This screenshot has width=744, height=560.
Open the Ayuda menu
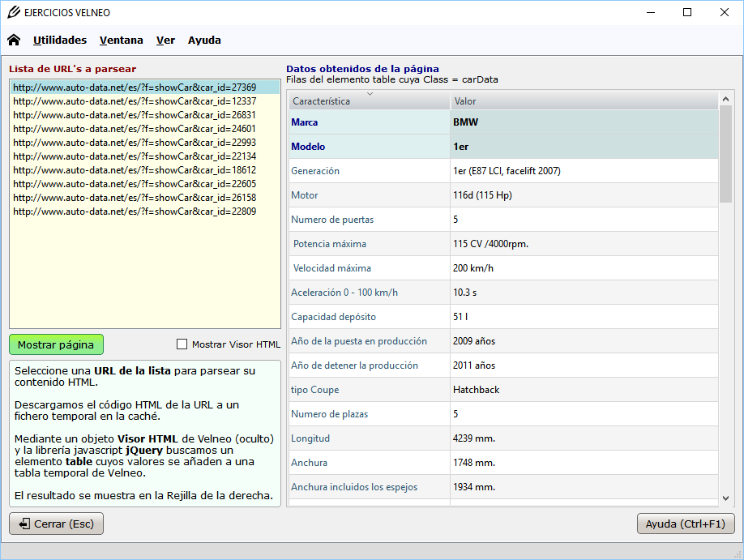[x=204, y=40]
